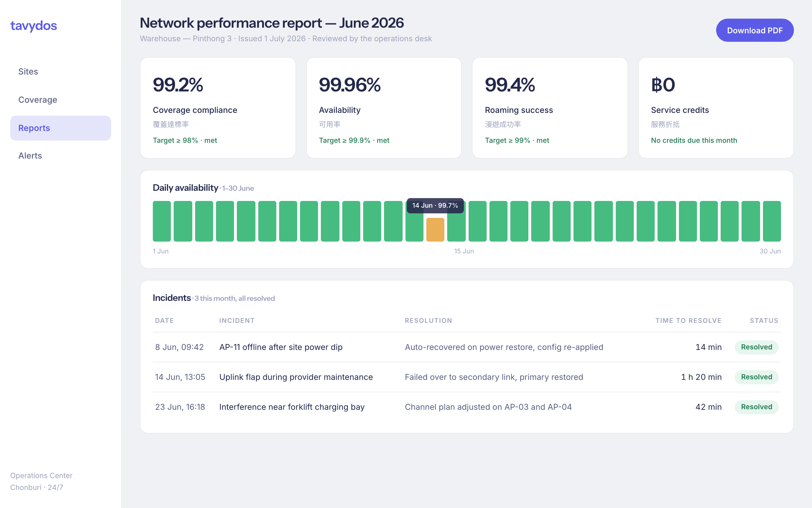The height and width of the screenshot is (508, 812).
Task: Open 'AP-11 offline after site power dip' incident
Action: point(281,347)
